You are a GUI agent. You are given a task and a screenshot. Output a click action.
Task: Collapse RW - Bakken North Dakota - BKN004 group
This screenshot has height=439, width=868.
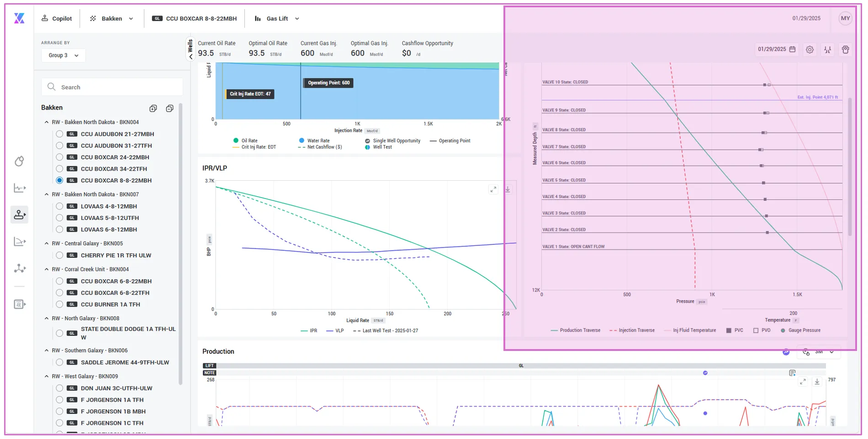pos(47,122)
